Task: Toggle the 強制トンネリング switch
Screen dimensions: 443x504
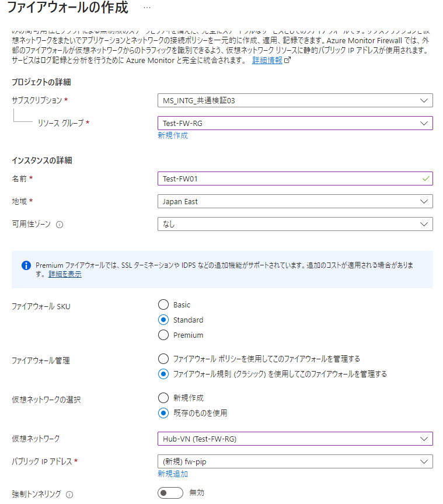Action: (170, 494)
